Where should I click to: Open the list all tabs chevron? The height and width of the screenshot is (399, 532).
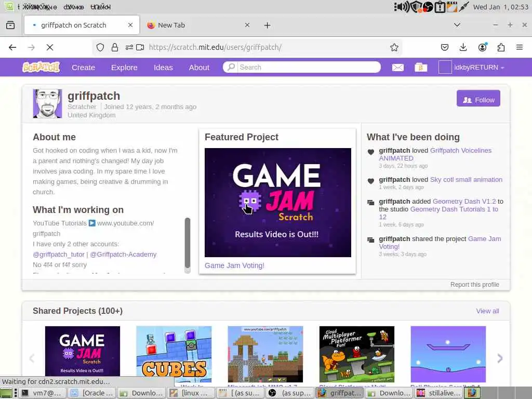point(457,25)
